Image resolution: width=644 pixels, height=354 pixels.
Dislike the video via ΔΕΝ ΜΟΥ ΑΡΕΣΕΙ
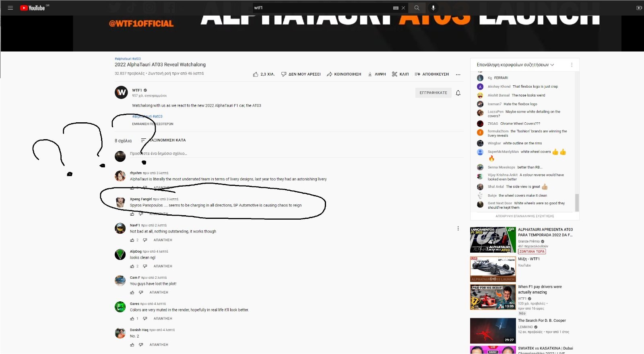pos(301,74)
